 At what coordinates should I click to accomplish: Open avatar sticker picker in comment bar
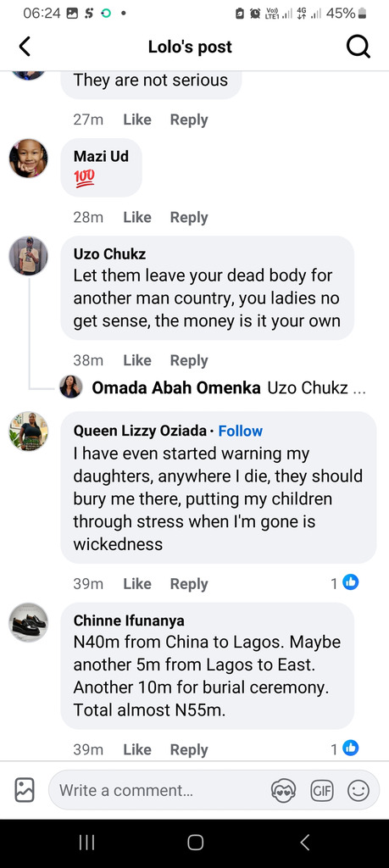[x=283, y=790]
